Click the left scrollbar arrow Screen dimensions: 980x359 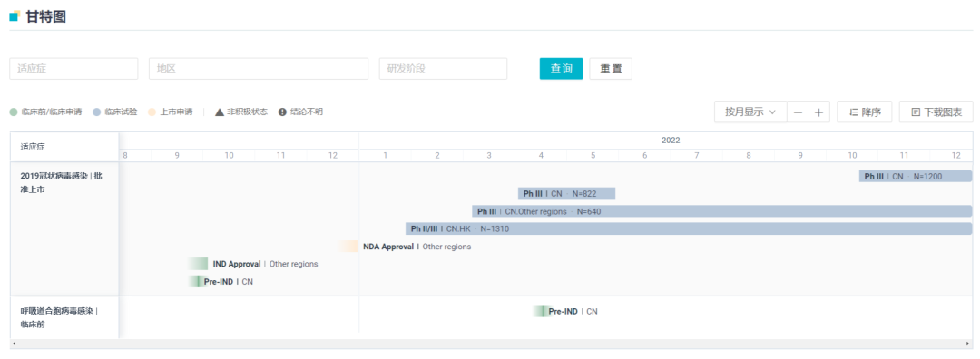click(x=14, y=344)
